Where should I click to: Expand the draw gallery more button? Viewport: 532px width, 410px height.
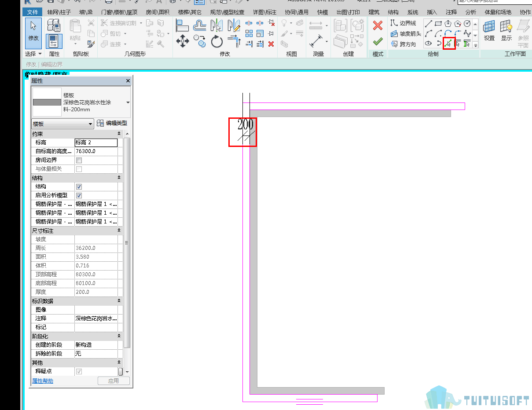pyautogui.click(x=475, y=44)
